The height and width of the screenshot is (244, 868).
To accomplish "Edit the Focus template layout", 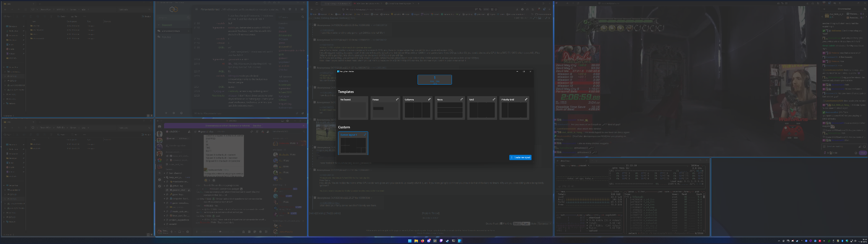I will (x=397, y=99).
